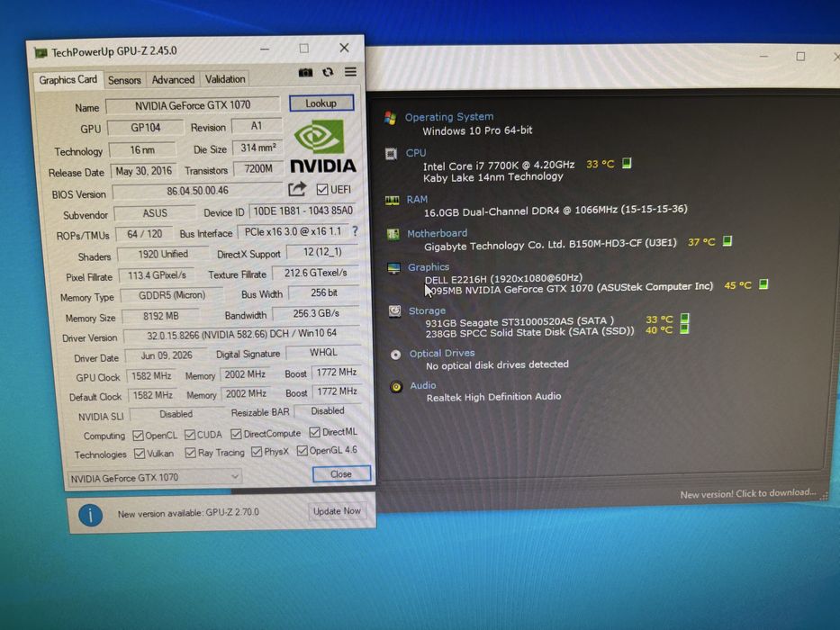Screen dimensions: 840x630
Task: Click the Motherboard icon in Speccy
Action: click(393, 234)
